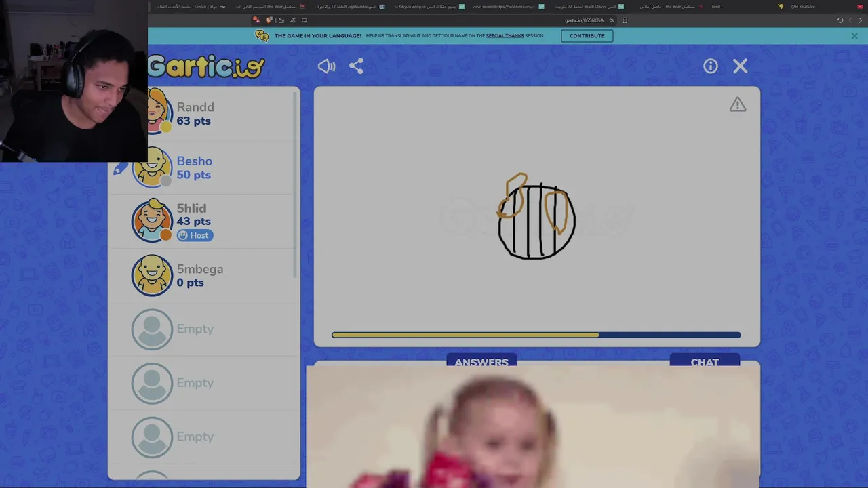
Task: Click Randd's player name
Action: point(195,107)
